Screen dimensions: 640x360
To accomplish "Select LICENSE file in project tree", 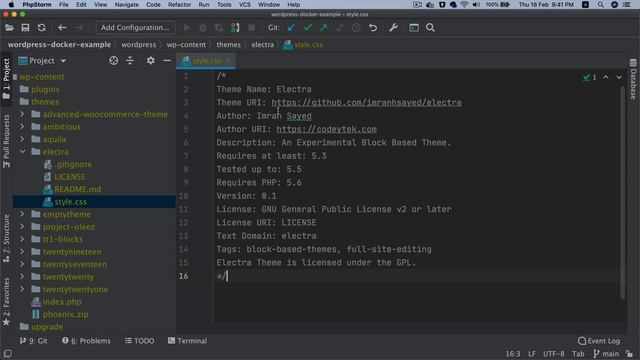I will click(x=70, y=177).
